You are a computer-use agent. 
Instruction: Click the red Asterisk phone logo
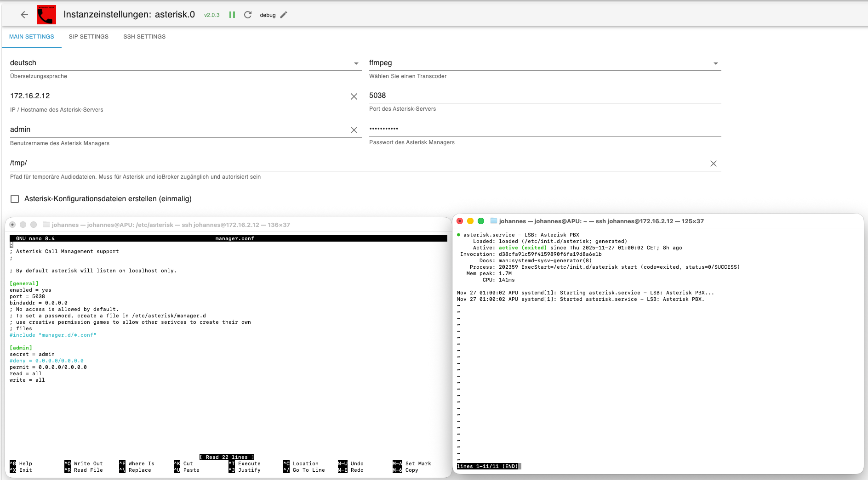[x=46, y=15]
